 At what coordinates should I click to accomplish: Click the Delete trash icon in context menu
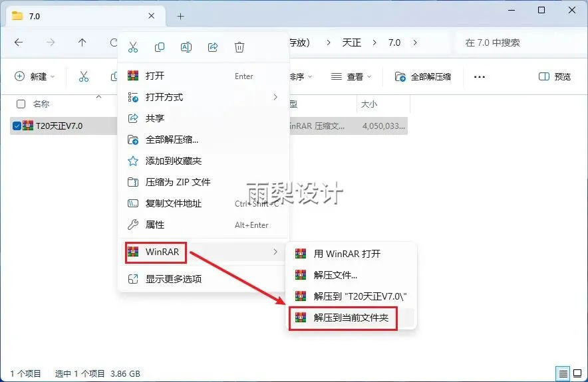coord(239,47)
